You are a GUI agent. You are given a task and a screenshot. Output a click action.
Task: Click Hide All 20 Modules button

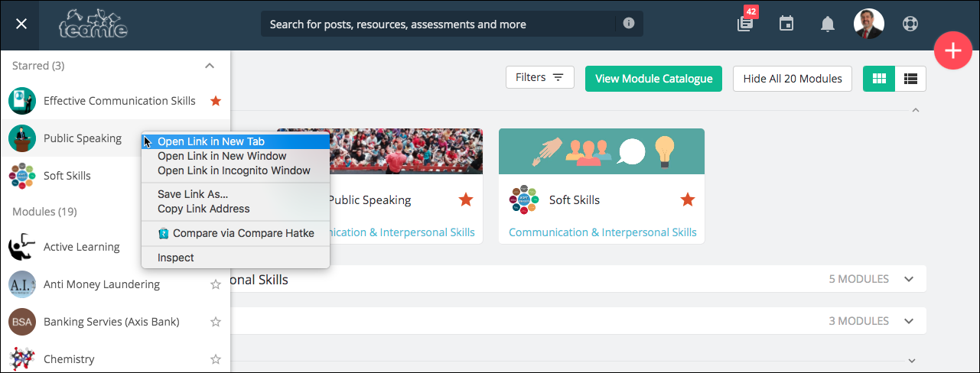click(793, 79)
